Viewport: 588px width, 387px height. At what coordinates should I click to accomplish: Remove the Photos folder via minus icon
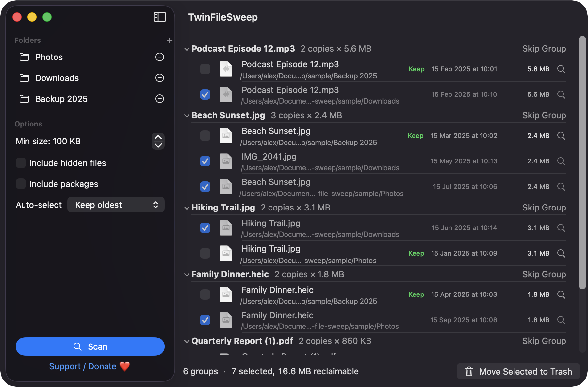[160, 57]
